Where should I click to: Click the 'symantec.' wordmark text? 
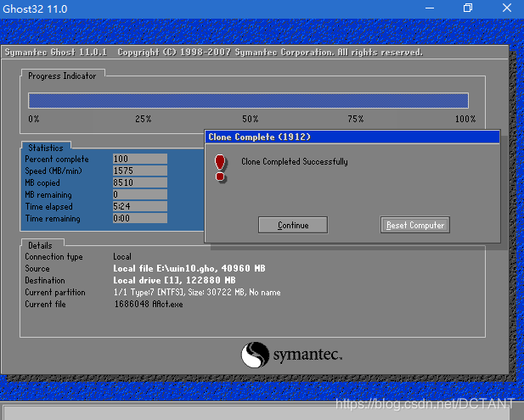click(x=307, y=355)
